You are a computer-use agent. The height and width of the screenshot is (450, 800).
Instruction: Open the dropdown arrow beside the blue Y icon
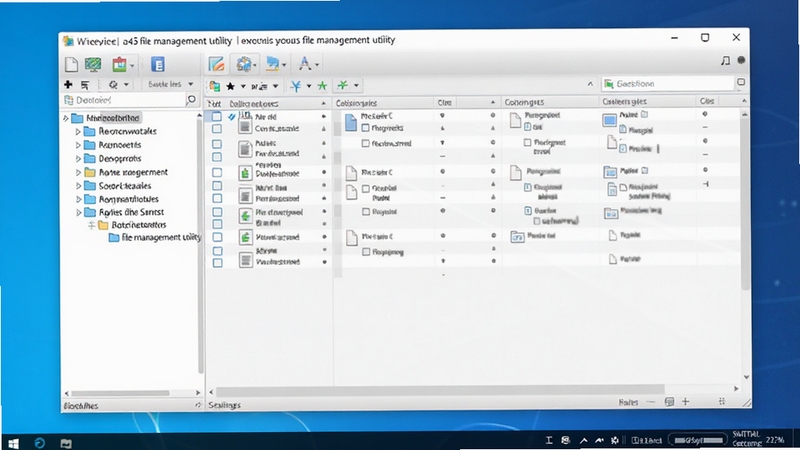click(309, 86)
